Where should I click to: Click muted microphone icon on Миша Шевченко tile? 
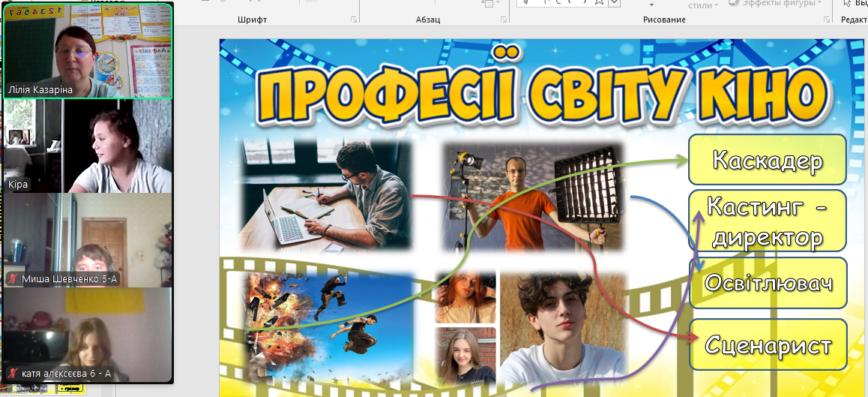13,279
